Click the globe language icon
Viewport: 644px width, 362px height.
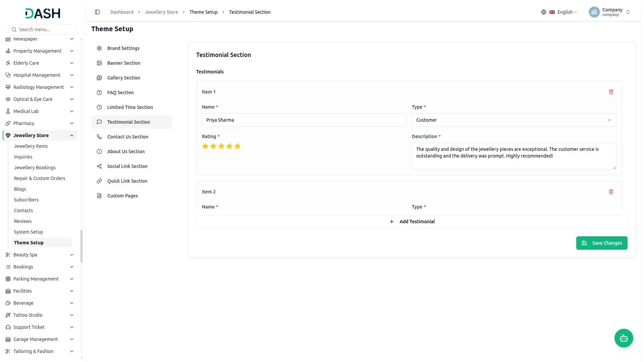tap(543, 12)
